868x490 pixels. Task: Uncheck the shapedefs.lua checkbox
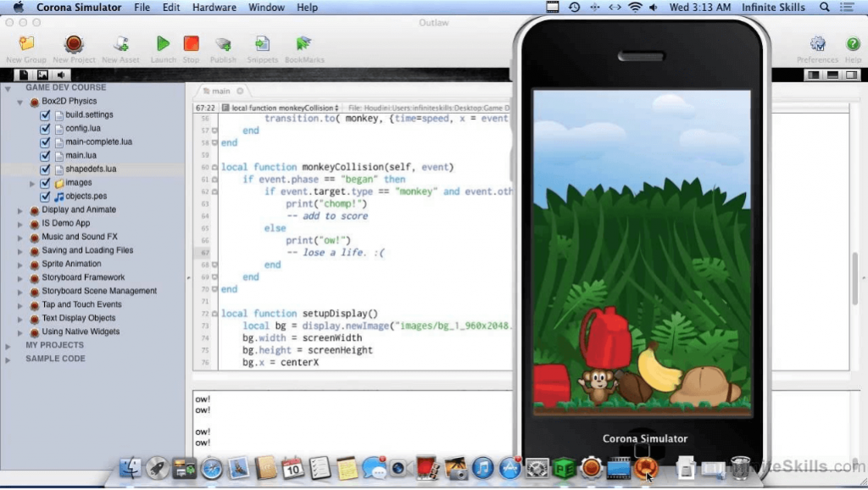(x=46, y=170)
